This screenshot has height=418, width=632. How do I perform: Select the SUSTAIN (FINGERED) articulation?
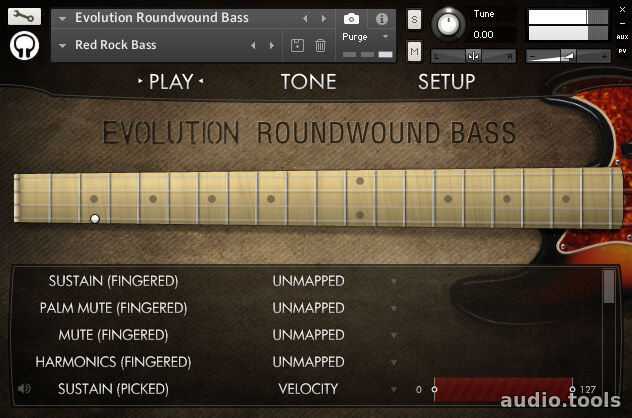113,281
